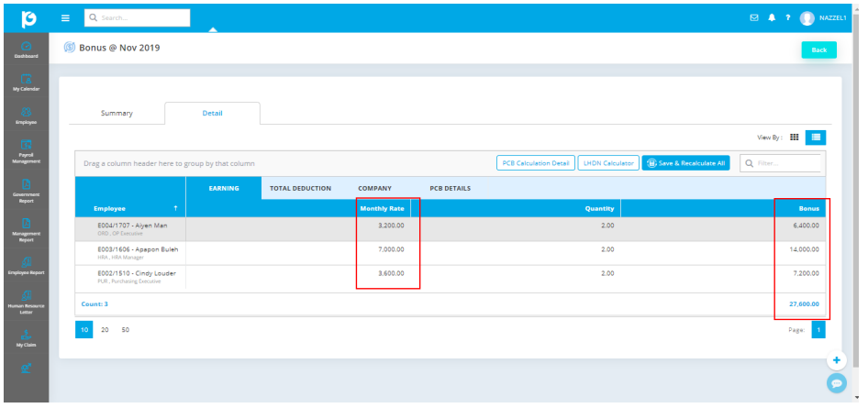This screenshot has height=408, width=868.
Task: Click the Back button
Action: [818, 50]
